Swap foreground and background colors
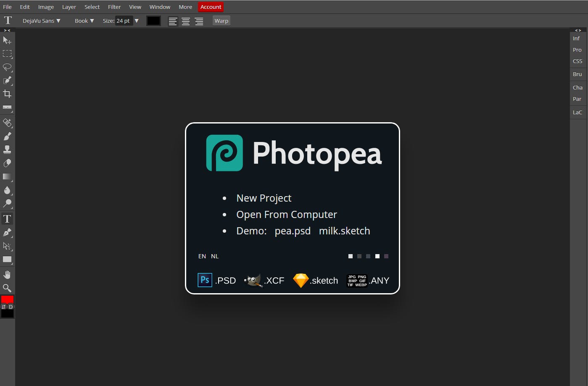 pyautogui.click(x=4, y=307)
